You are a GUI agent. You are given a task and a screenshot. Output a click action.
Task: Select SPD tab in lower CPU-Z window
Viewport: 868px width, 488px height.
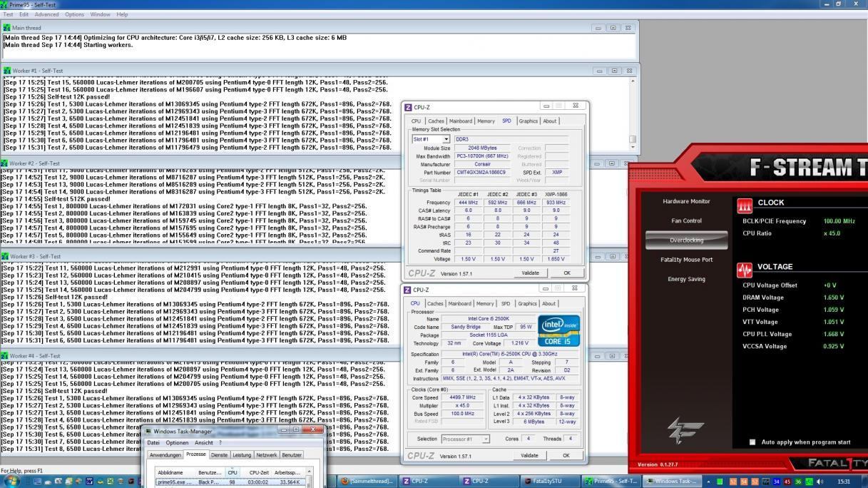(x=506, y=304)
